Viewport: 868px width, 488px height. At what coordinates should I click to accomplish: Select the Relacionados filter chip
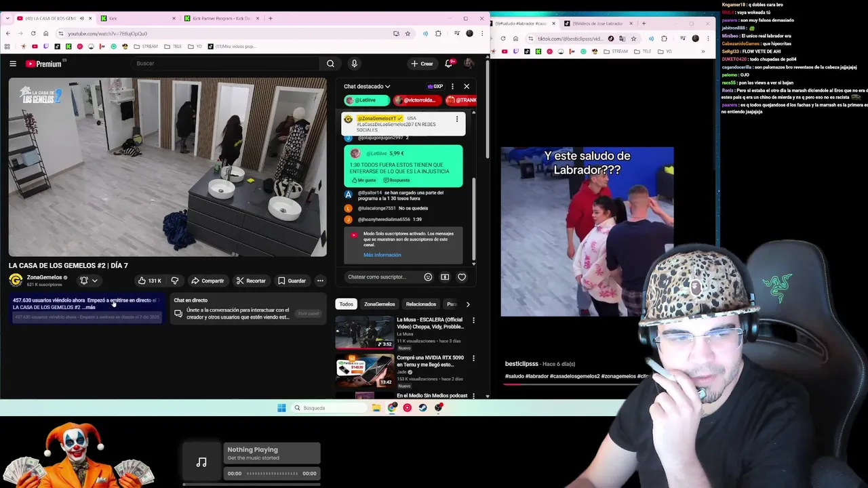[420, 304]
